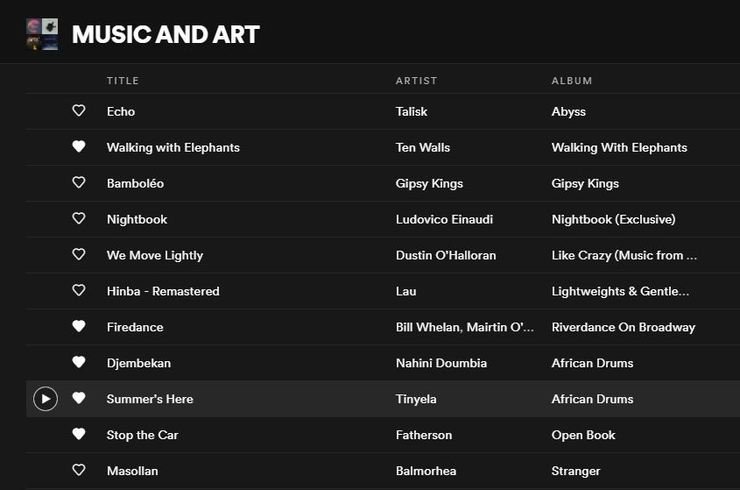740x490 pixels.
Task: Sort tracks by the ARTIST column header
Action: 416,81
